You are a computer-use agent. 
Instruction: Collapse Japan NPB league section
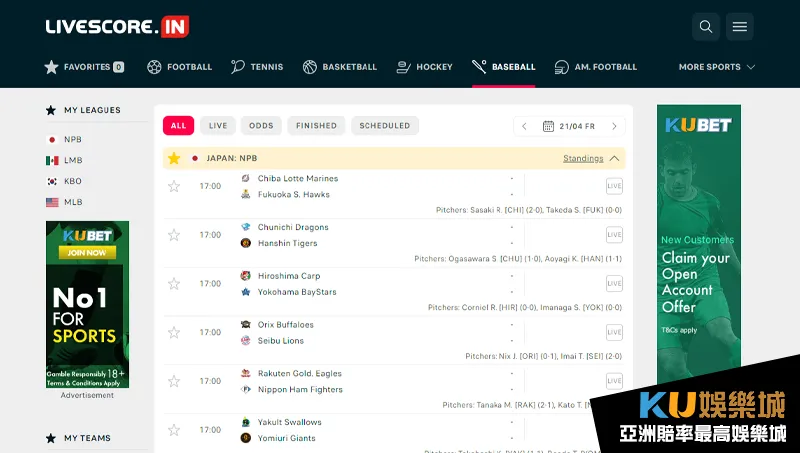tap(614, 158)
